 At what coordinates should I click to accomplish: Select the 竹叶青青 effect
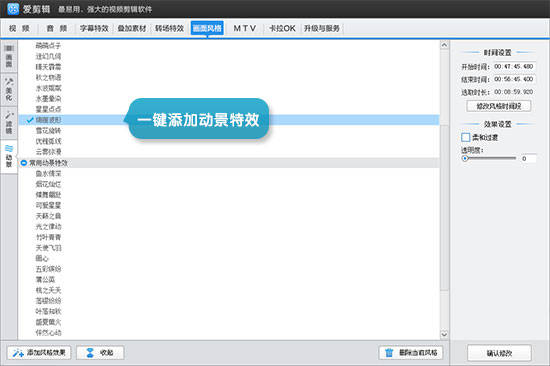click(x=48, y=237)
